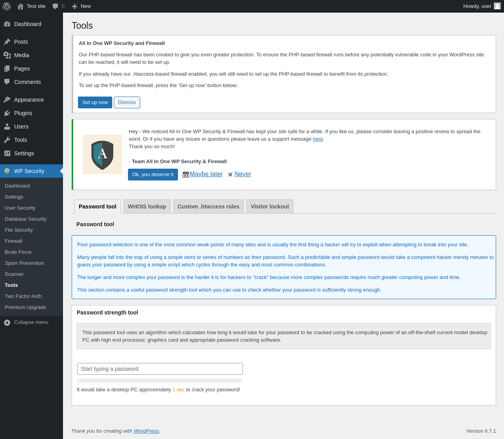Dismiss the firewall setup notice
This screenshot has width=504, height=439.
click(127, 102)
